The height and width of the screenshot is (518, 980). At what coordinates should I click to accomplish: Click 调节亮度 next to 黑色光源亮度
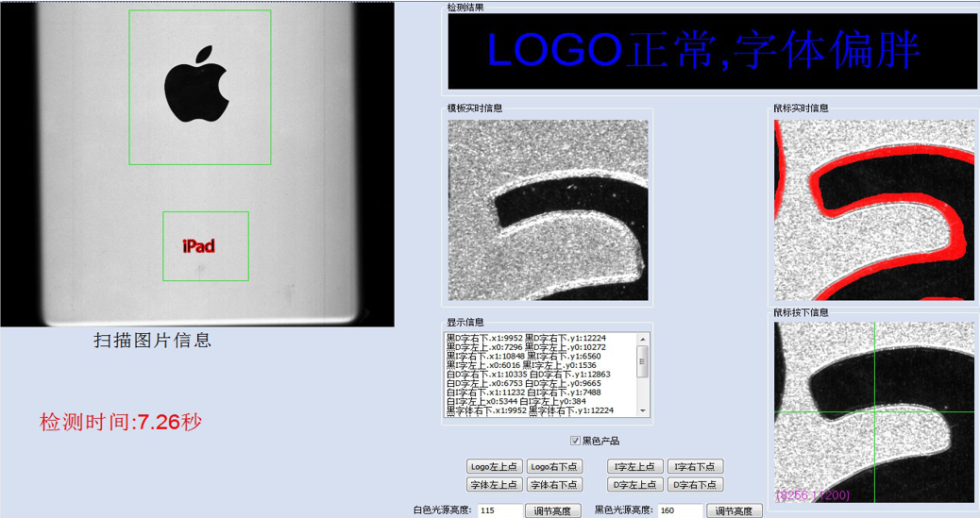(x=735, y=510)
